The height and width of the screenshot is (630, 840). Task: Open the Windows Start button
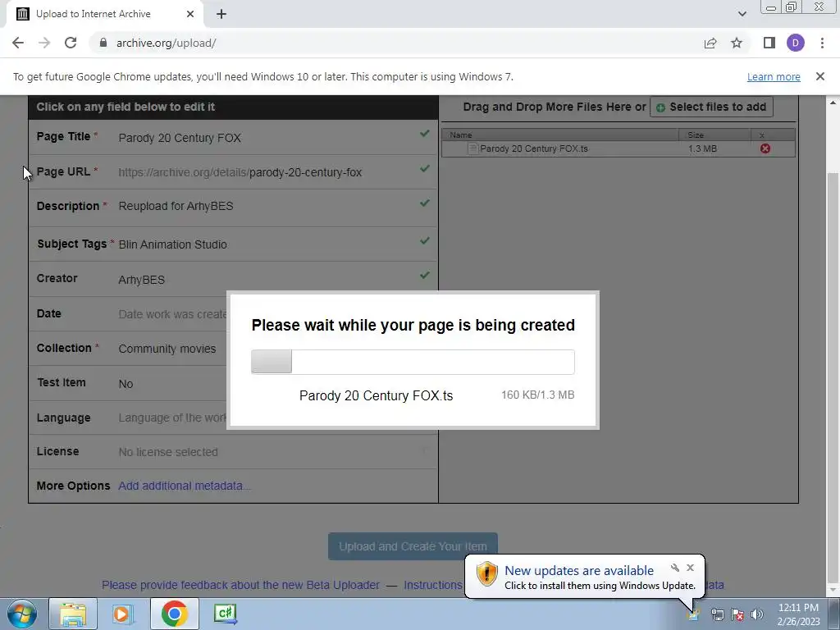(22, 614)
